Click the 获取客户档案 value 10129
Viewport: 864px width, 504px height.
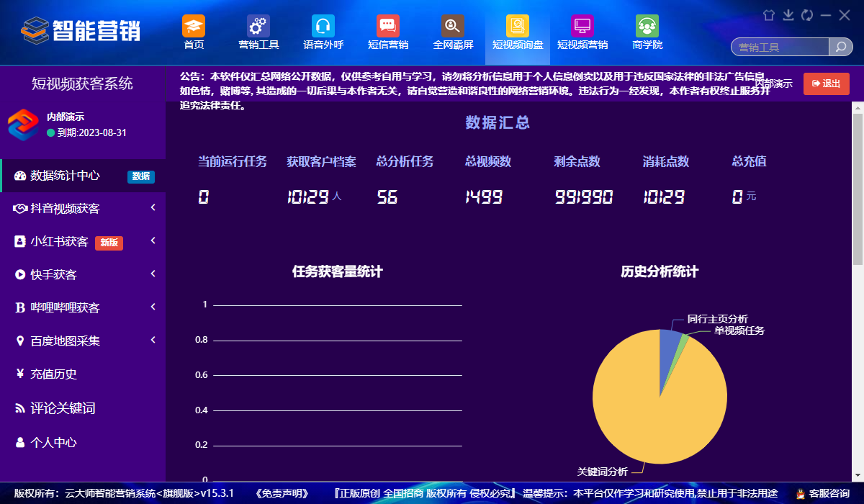[308, 197]
